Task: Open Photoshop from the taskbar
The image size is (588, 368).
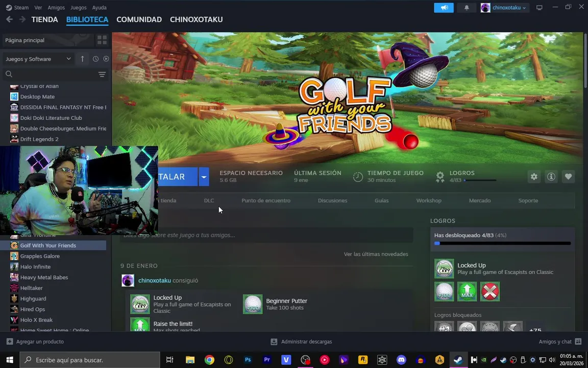Action: tap(248, 360)
